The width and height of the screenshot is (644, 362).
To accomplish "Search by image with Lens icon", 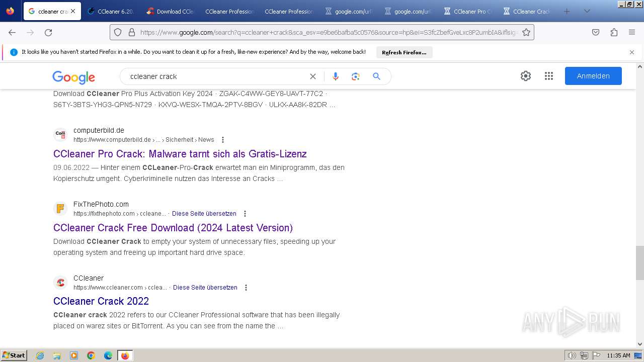I will coord(356,76).
